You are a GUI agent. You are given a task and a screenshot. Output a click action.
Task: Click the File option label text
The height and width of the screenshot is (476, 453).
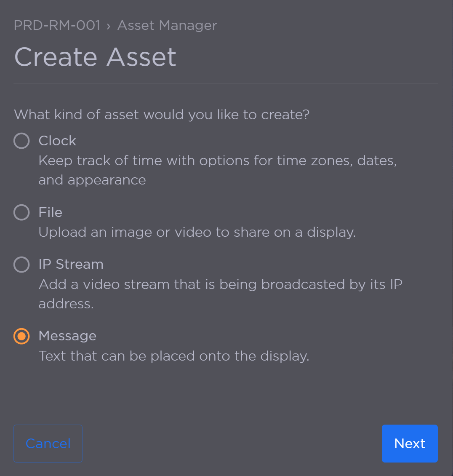(50, 212)
